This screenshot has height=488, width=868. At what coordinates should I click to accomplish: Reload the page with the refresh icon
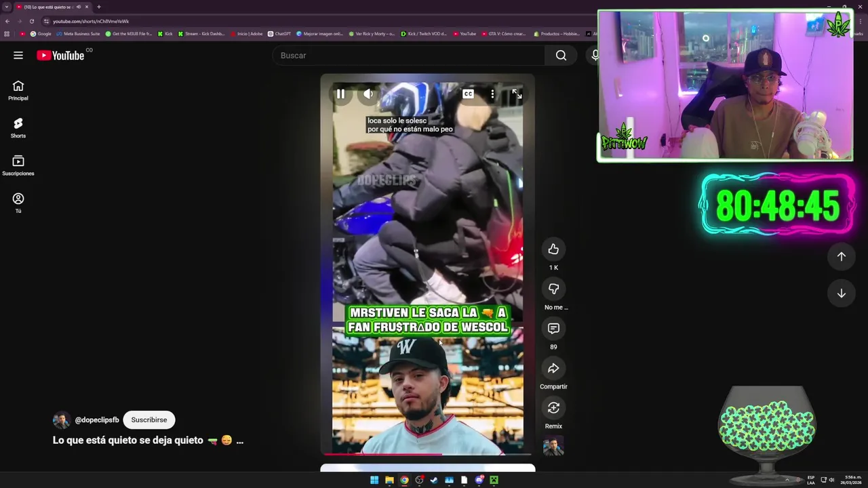coord(31,21)
